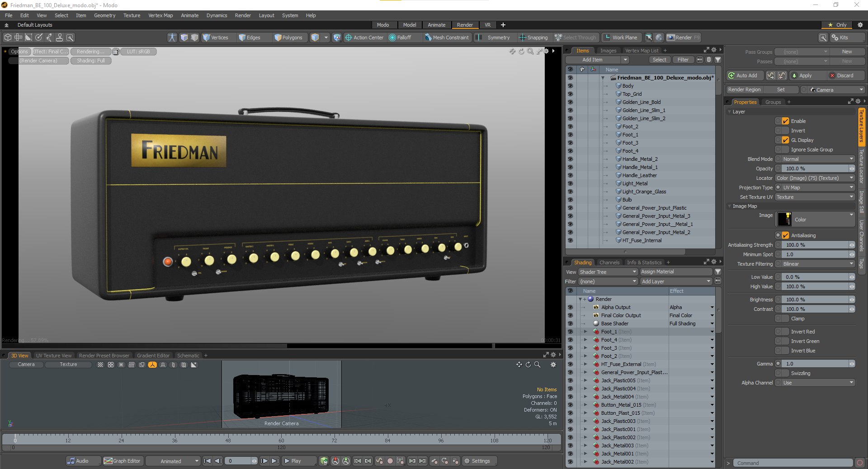Switch to the Images tab
Image resolution: width=868 pixels, height=469 pixels.
pos(608,51)
